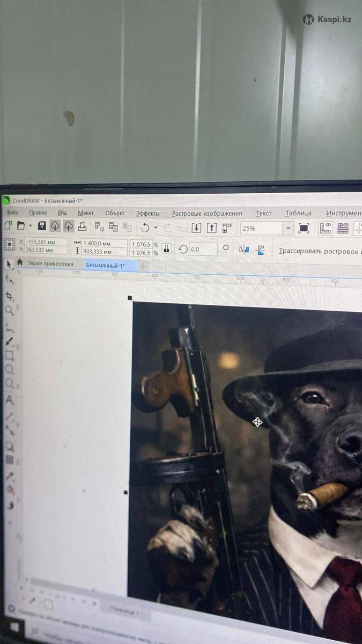The height and width of the screenshot is (644, 362).
Task: Open the zoom level 25% dropdown
Action: [x=289, y=229]
